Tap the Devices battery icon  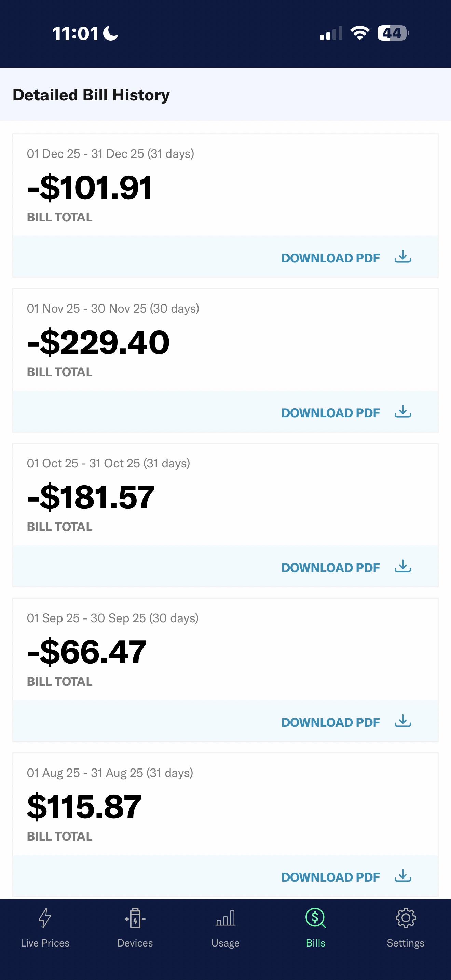[x=135, y=918]
